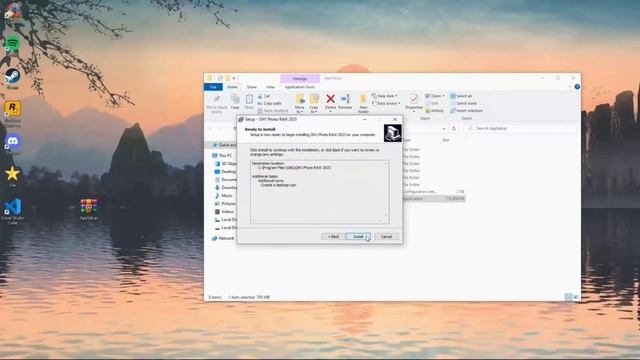Open the New item dropdown
The width and height of the screenshot is (640, 360).
(x=384, y=96)
